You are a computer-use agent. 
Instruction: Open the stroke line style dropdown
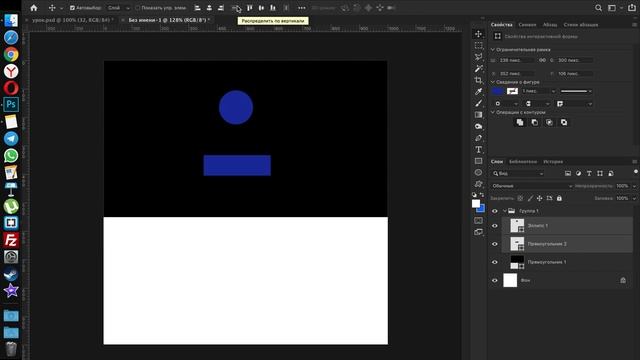point(576,91)
